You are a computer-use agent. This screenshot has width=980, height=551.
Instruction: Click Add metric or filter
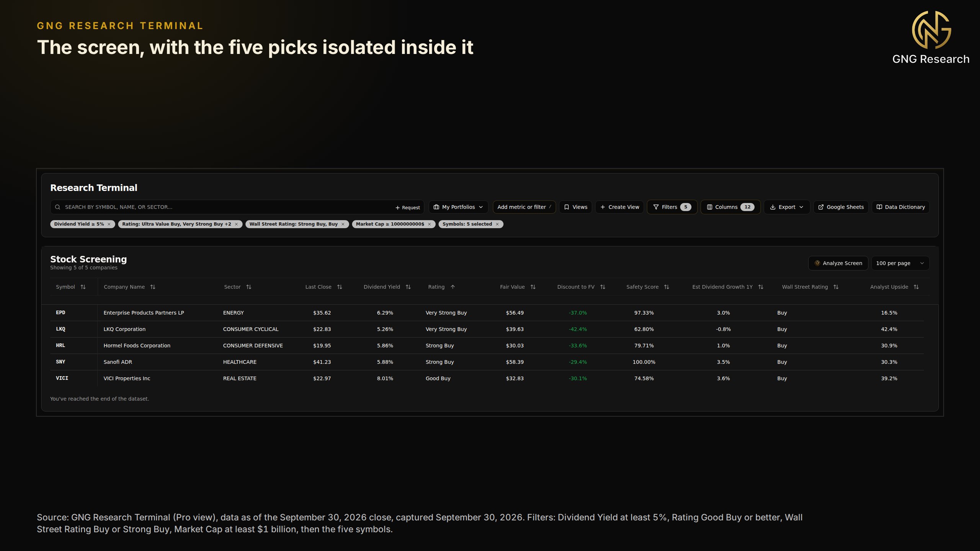coord(524,207)
